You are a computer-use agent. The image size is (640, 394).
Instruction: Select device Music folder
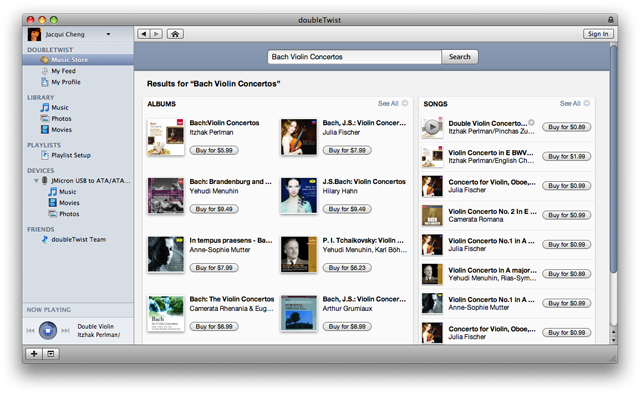67,191
